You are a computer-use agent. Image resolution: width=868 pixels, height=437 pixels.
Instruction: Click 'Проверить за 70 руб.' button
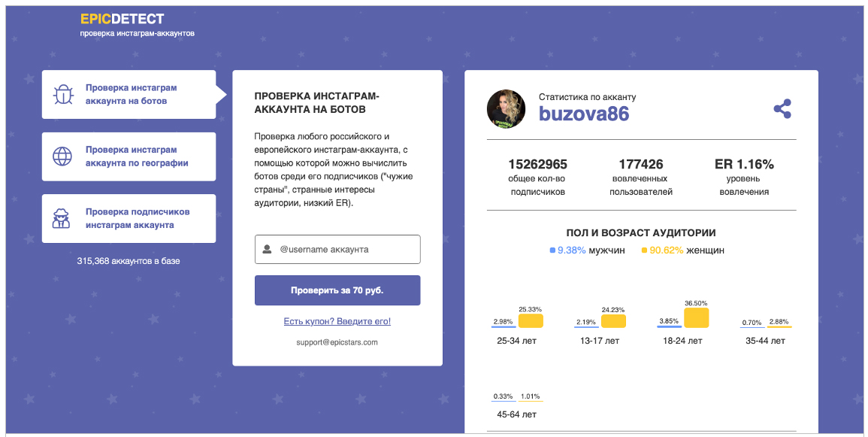coord(337,290)
